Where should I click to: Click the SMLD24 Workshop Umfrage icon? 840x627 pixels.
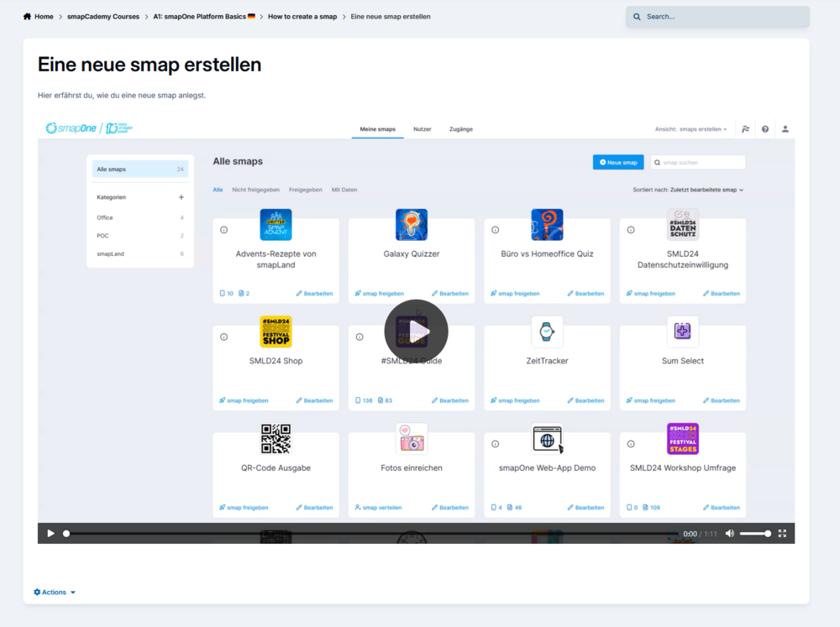[x=682, y=439]
